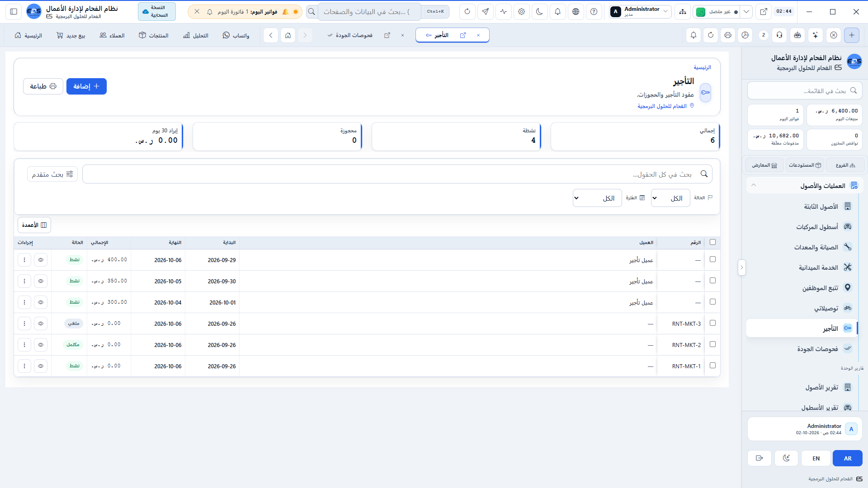Toggle the select-all checkbox in table header

tap(713, 242)
